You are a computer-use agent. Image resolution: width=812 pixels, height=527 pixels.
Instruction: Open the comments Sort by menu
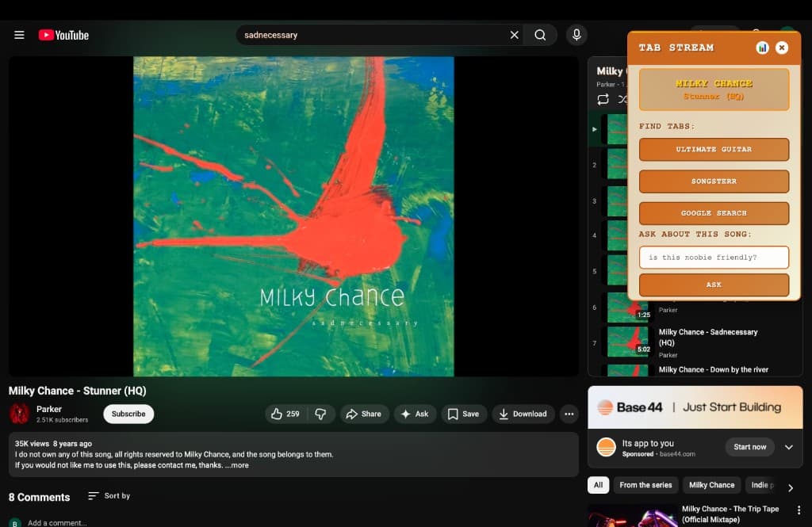[109, 496]
